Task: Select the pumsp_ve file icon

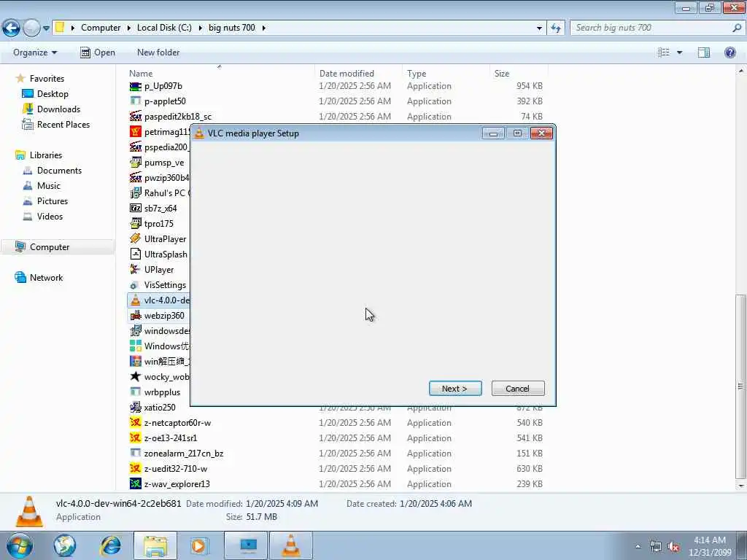Action: click(x=135, y=163)
